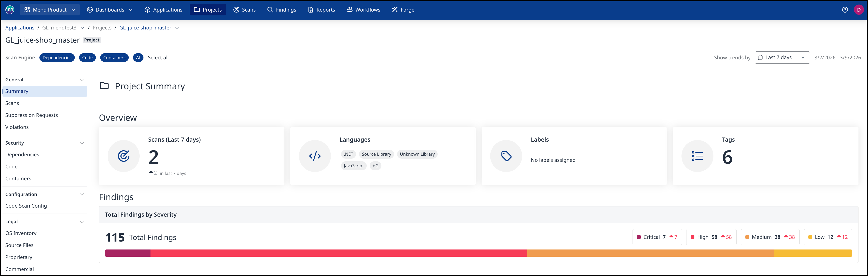The image size is (868, 276).
Task: Open the help question mark icon
Action: tap(845, 10)
